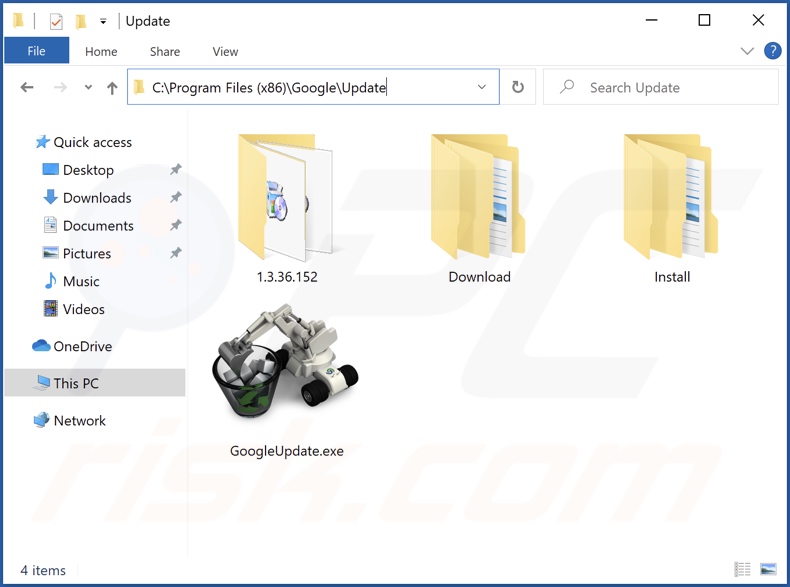
Task: Click the pin icon beside Downloads
Action: 175,197
